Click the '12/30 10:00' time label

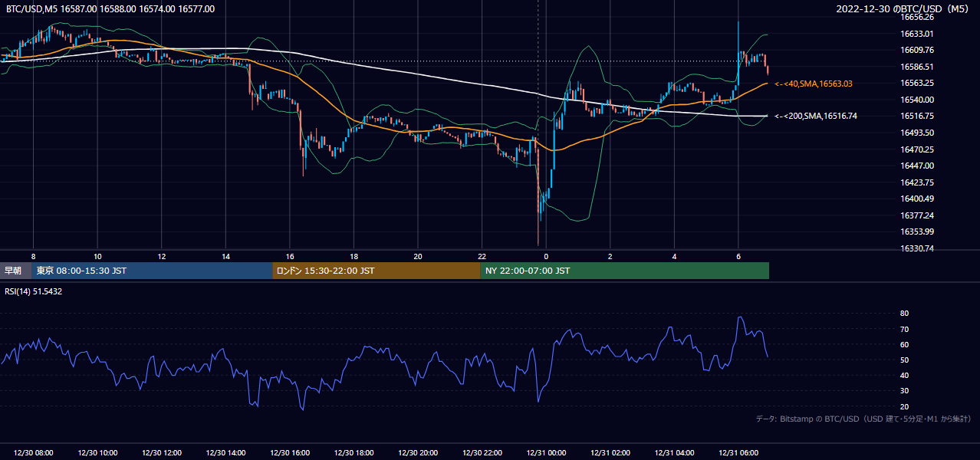(97, 453)
